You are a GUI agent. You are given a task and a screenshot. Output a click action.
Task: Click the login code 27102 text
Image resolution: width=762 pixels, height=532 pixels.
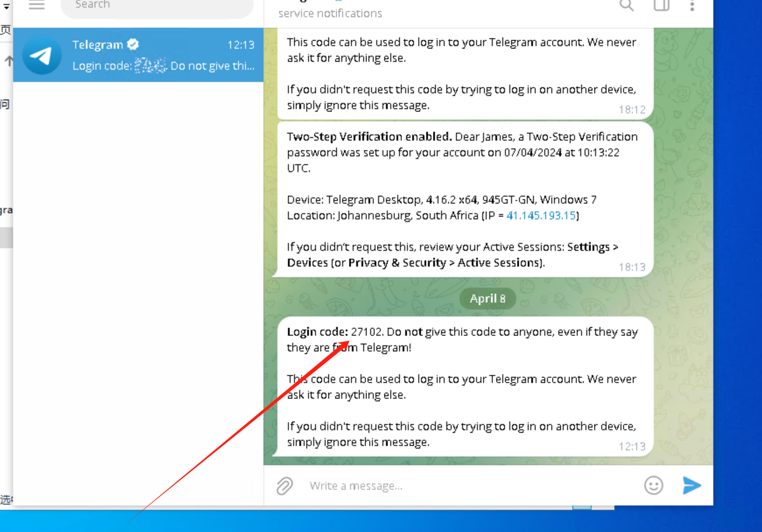point(366,332)
